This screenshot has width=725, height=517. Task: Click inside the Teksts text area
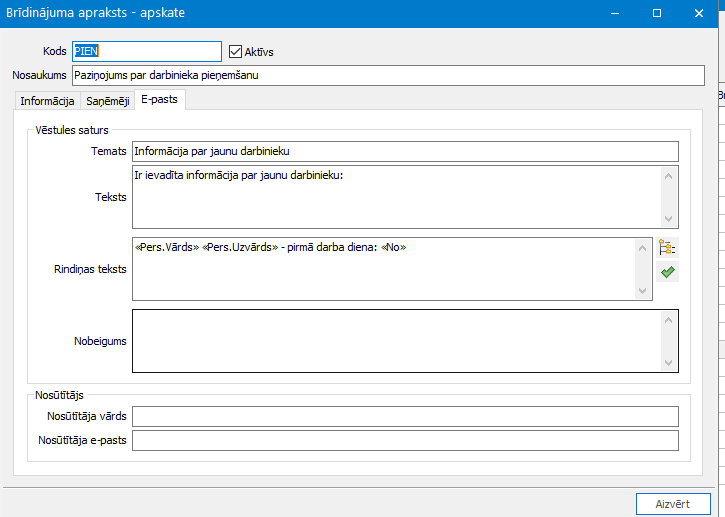click(395, 197)
